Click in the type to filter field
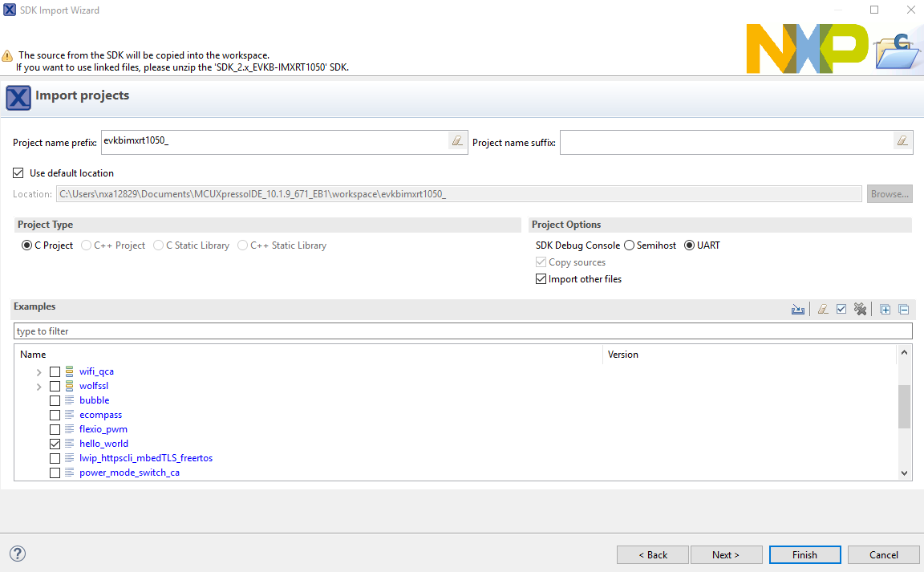Viewport: 924px width, 572px height. 462,331
